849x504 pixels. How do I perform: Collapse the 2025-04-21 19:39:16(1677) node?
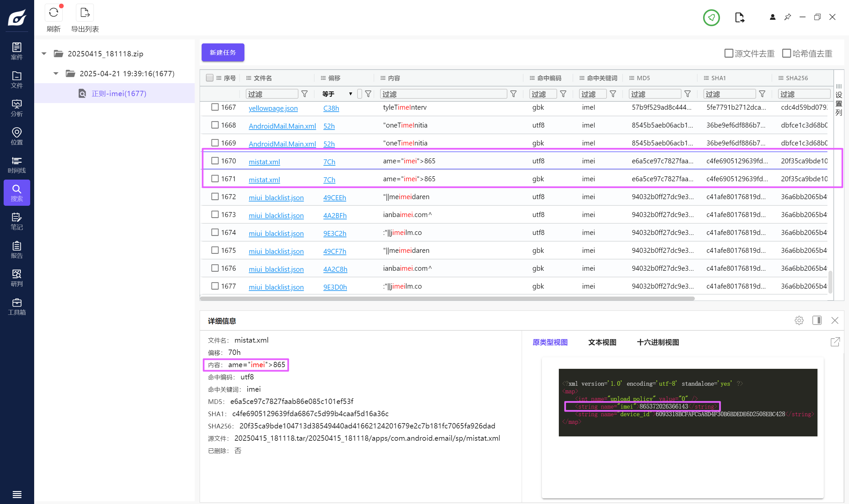(56, 73)
